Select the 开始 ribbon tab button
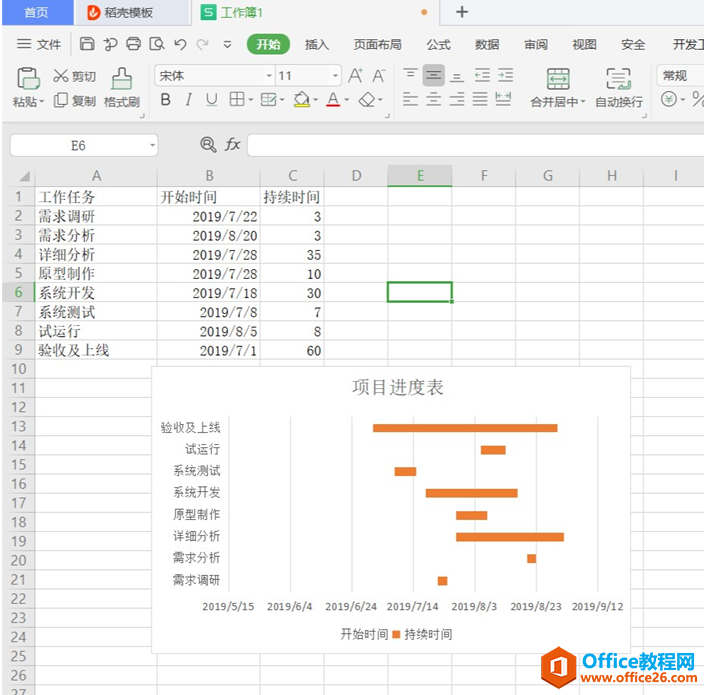The image size is (704, 695). (x=268, y=44)
